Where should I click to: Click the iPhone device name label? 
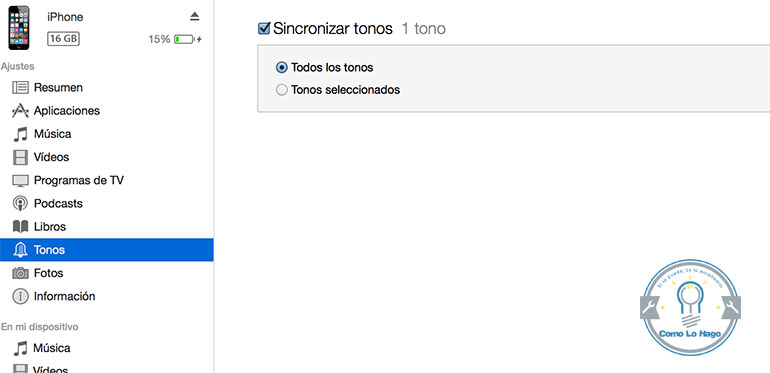pos(65,17)
